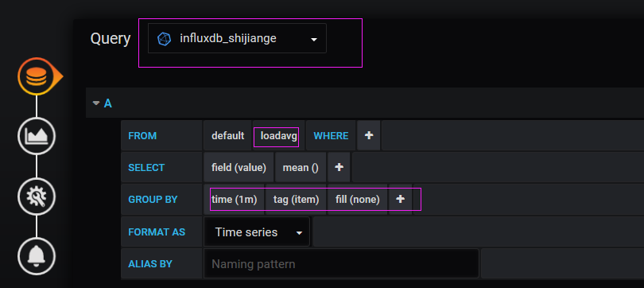The width and height of the screenshot is (644, 288).
Task: Change the loadavg measurement segment
Action: [278, 135]
